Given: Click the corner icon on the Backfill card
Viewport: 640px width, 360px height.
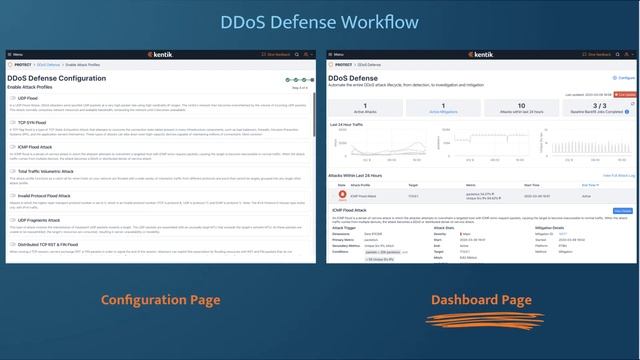Looking at the screenshot, I should [x=633, y=104].
